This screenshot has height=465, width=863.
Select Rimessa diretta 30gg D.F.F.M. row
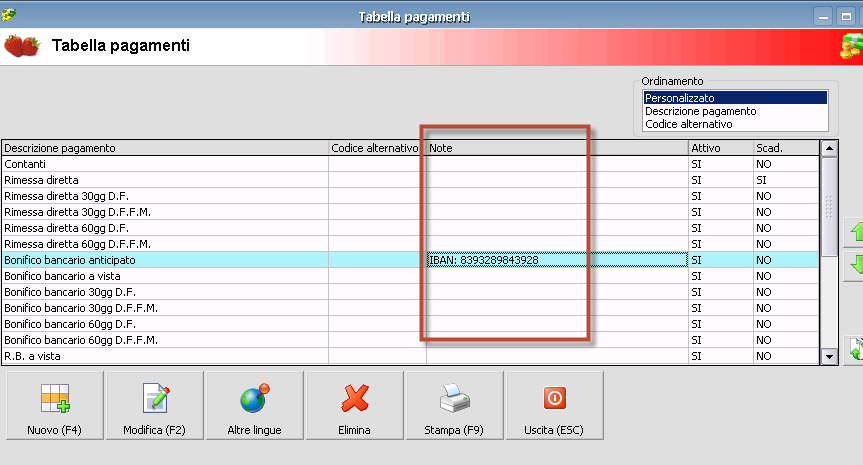coord(410,212)
